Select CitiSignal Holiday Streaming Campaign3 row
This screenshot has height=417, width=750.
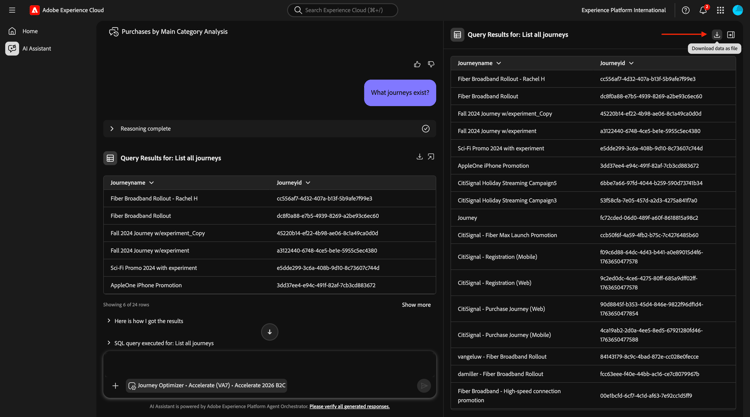coord(593,200)
